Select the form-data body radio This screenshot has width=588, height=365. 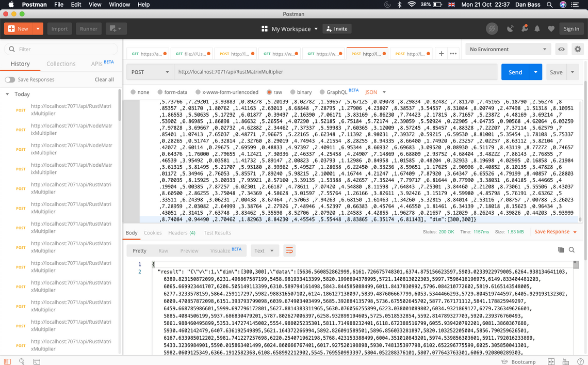160,92
